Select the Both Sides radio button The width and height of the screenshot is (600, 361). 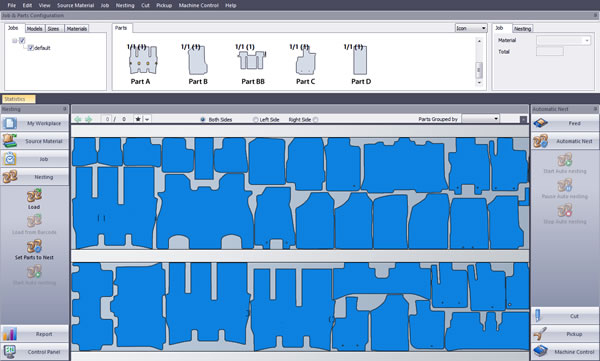(203, 119)
